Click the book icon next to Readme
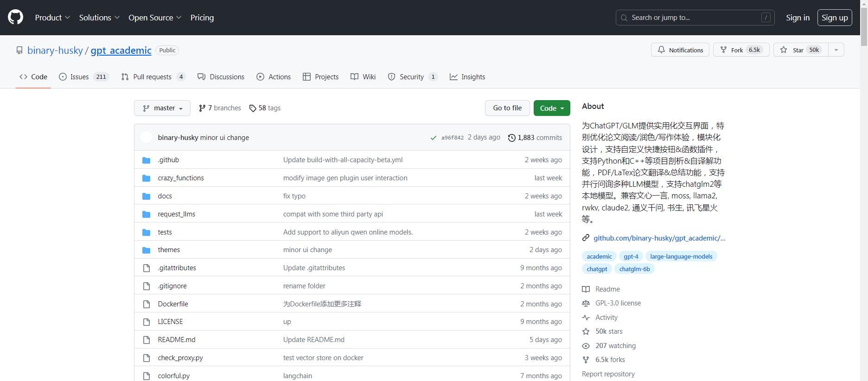The width and height of the screenshot is (868, 381). point(586,289)
